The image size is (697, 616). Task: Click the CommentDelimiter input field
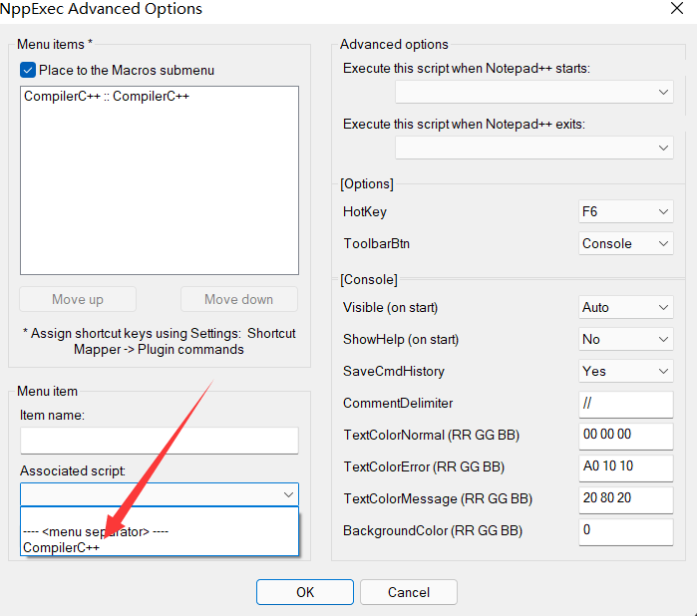(626, 404)
